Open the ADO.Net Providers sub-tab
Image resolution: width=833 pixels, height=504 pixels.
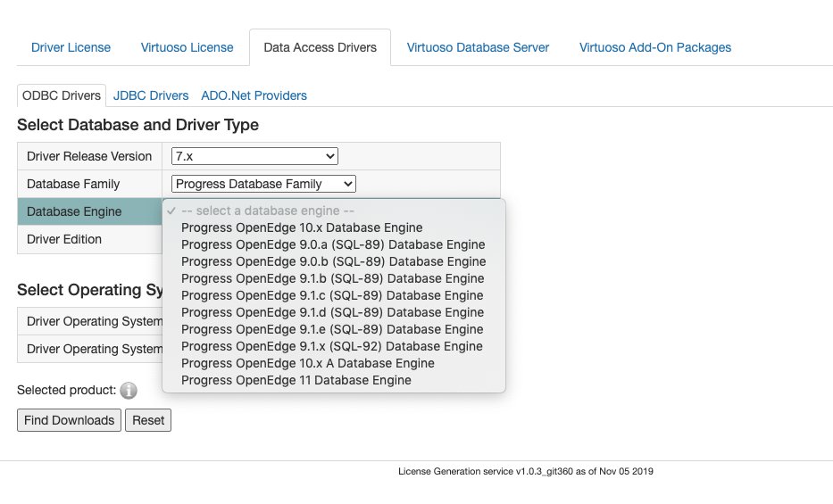(x=254, y=95)
